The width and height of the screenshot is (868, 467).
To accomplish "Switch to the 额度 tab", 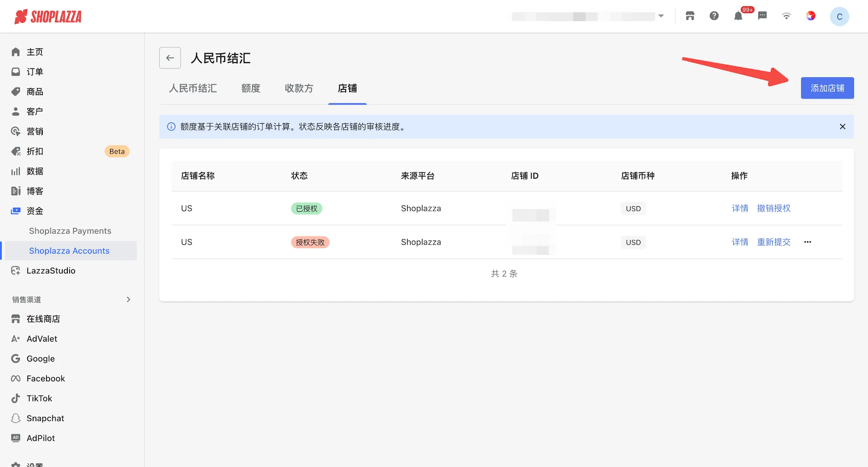I will [x=251, y=88].
